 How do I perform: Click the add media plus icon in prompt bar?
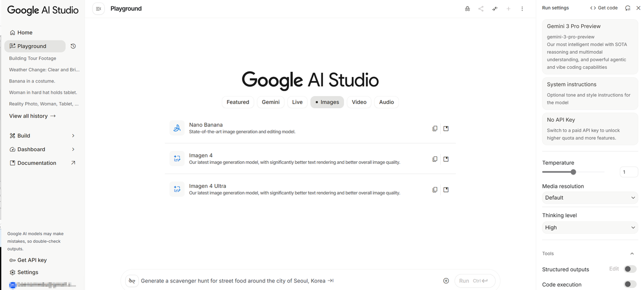coord(446,281)
